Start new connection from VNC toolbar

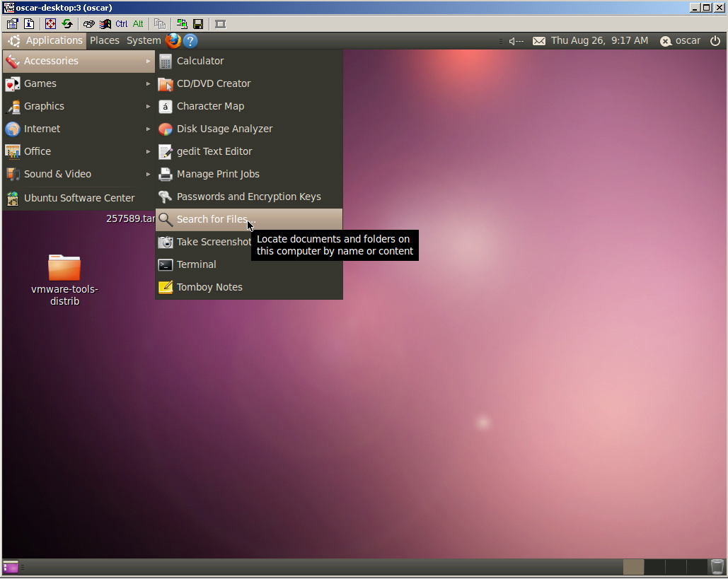[x=182, y=24]
